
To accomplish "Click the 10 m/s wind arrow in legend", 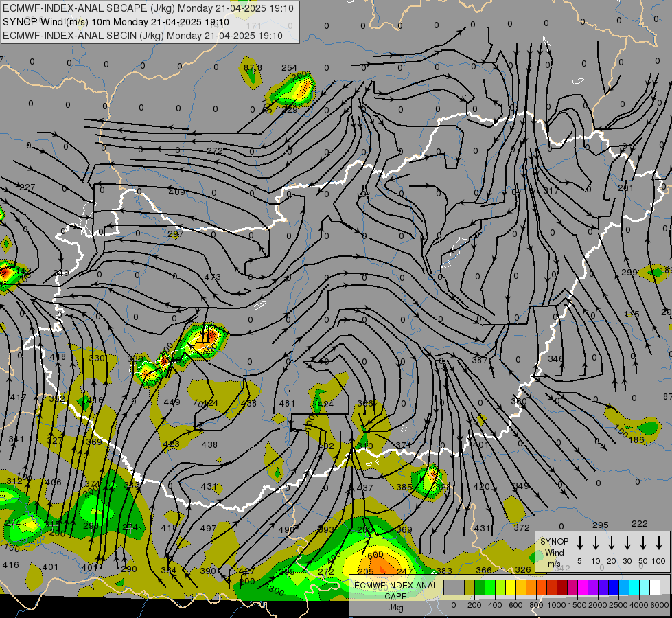I will coord(595,543).
